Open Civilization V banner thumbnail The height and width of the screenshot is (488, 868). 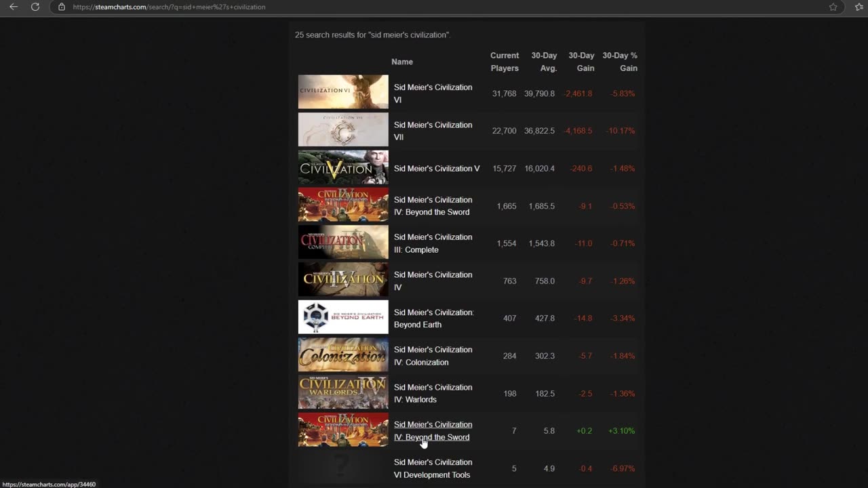pyautogui.click(x=343, y=167)
